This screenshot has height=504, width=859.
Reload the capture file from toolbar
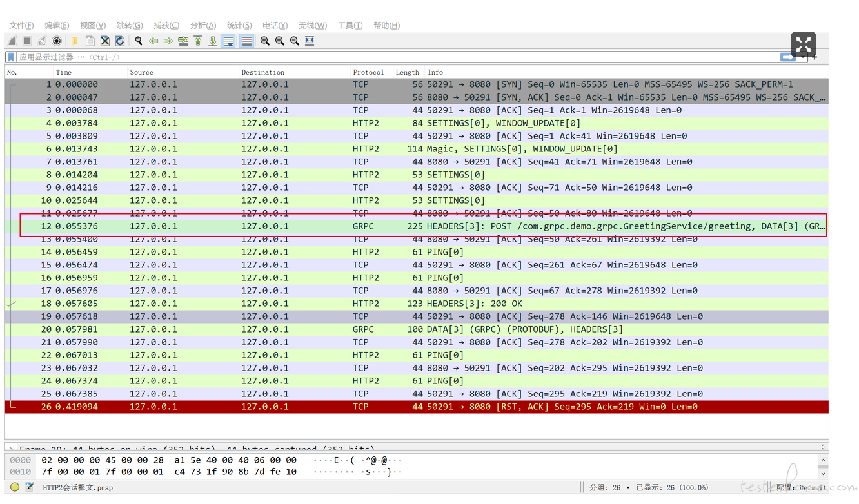(x=120, y=41)
